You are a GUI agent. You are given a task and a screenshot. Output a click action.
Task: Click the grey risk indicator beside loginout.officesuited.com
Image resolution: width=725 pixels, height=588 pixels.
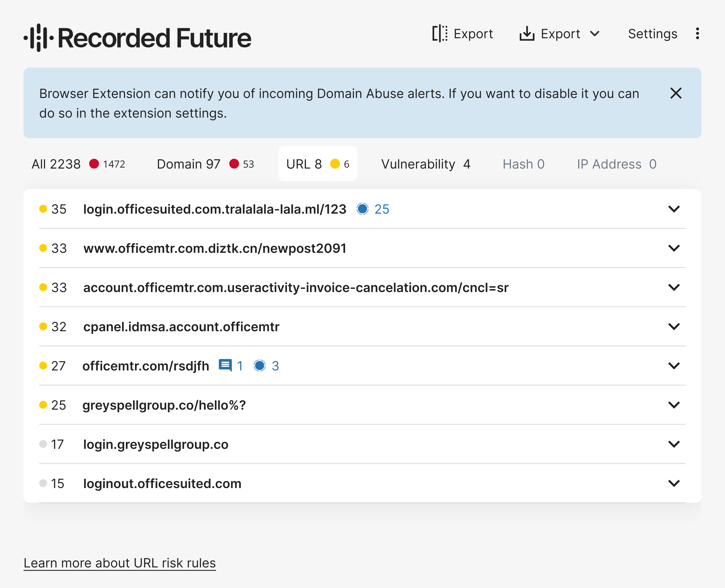[x=43, y=484]
